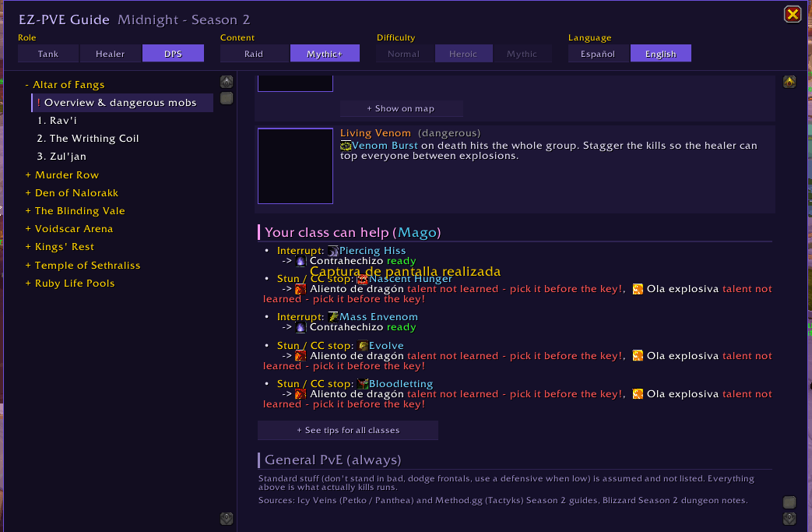Open Overview & dangerous mobs page
Screen dimensions: 812x532
pyautogui.click(x=123, y=103)
